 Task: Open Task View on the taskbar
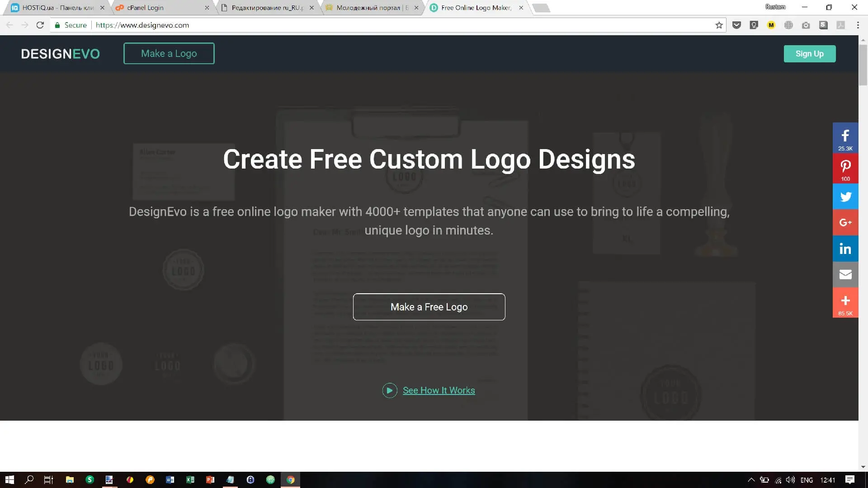(x=48, y=480)
